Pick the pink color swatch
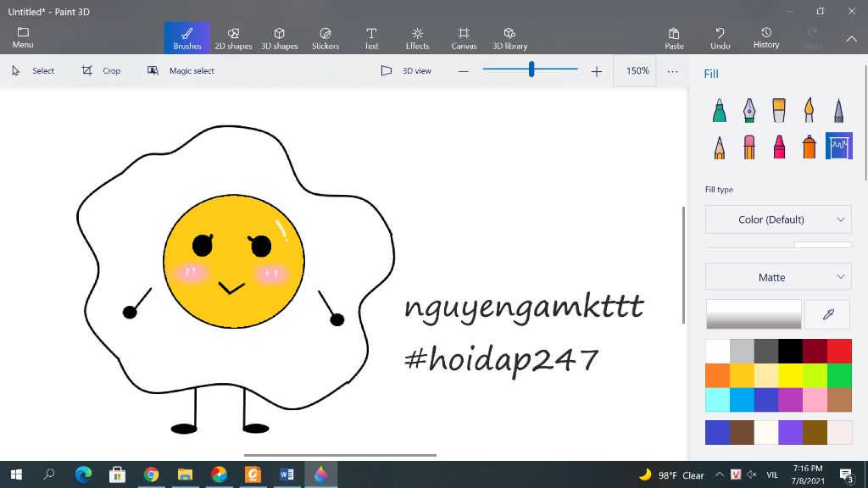Screen dimensions: 868x488 click(x=815, y=400)
